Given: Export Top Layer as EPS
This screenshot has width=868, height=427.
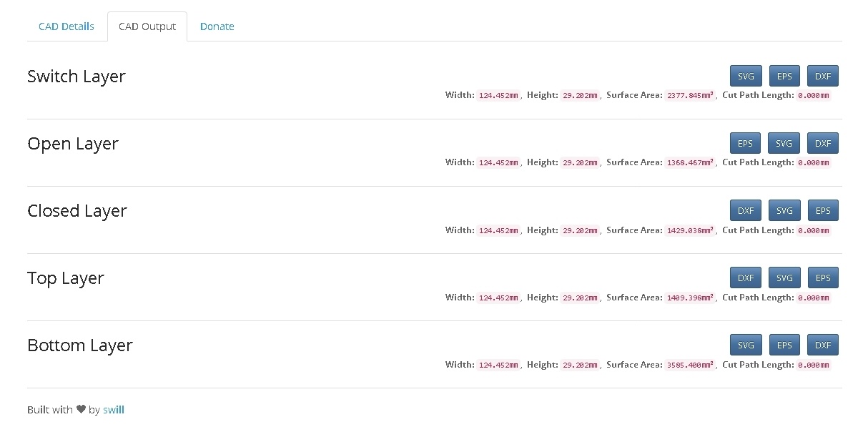Looking at the screenshot, I should click(x=823, y=278).
